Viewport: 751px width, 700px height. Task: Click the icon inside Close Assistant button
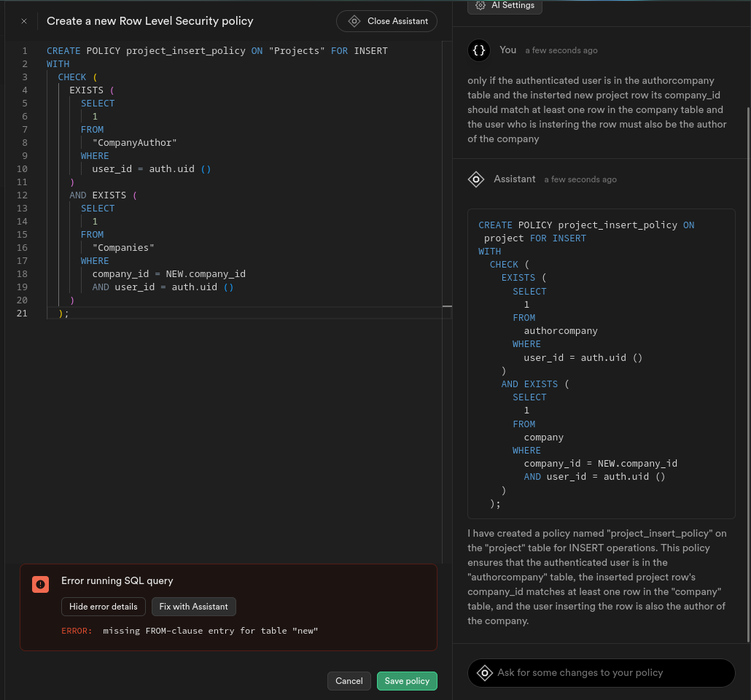pyautogui.click(x=354, y=21)
